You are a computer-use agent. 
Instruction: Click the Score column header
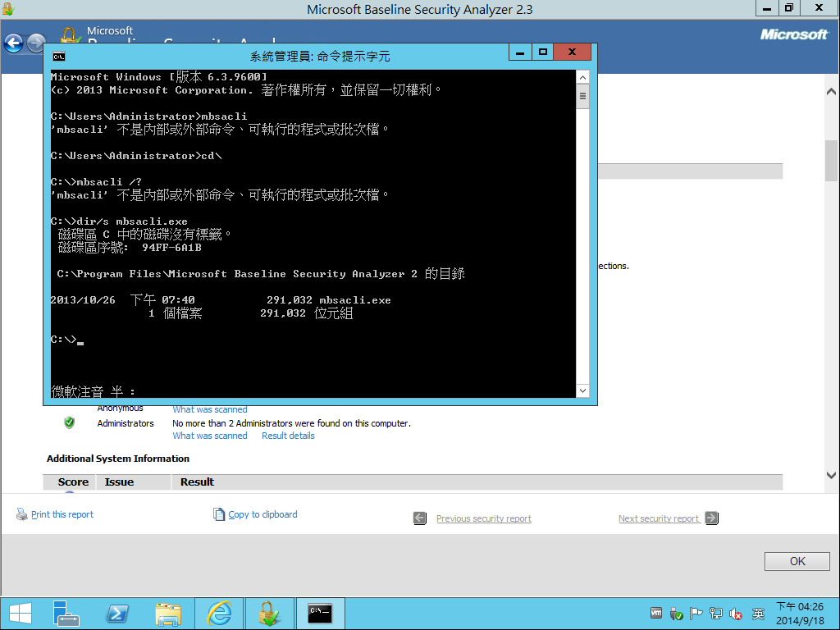click(73, 482)
